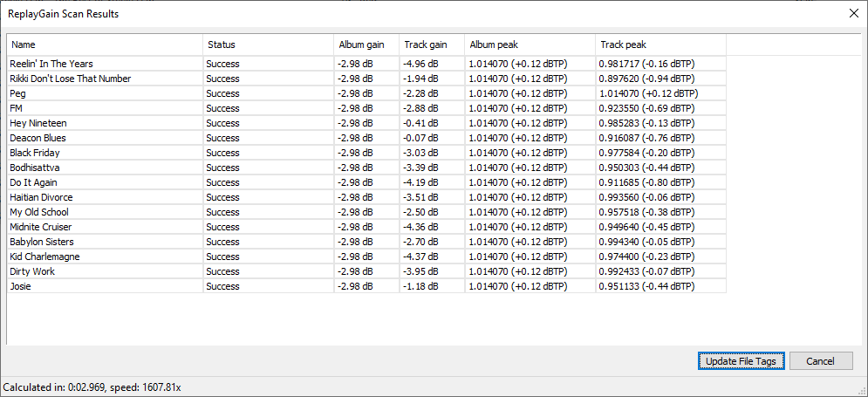Image resolution: width=868 pixels, height=397 pixels.
Task: Select the Hey Nineteen row
Action: (366, 123)
